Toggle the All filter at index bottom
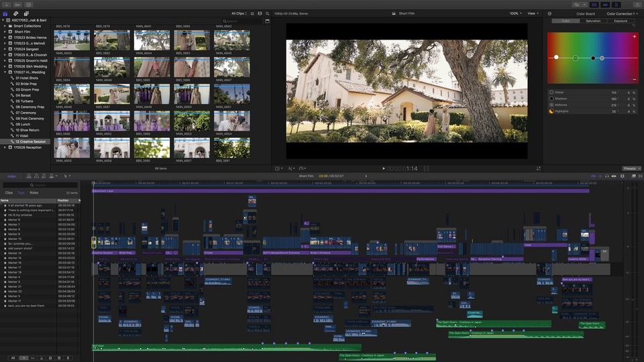644x362 pixels. [13, 358]
